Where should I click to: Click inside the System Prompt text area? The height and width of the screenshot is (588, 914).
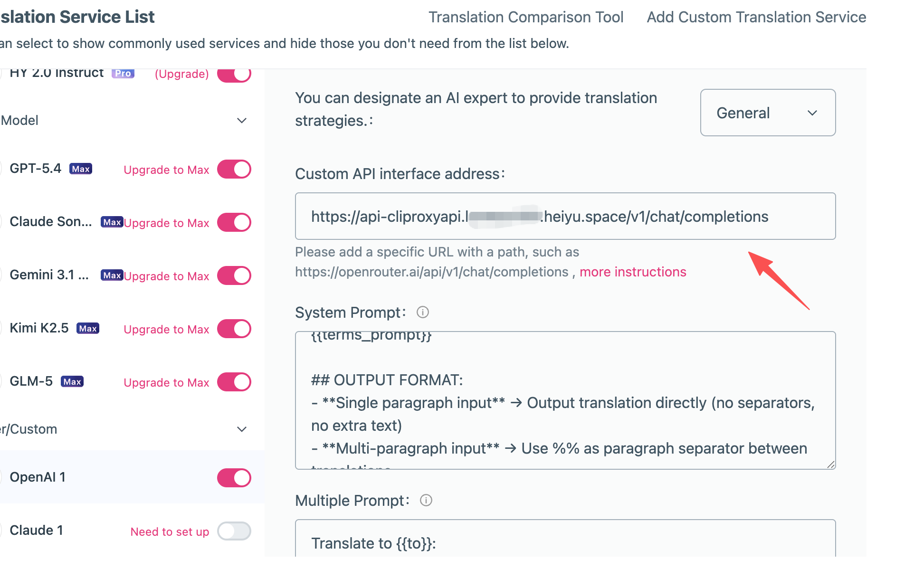[x=565, y=400]
